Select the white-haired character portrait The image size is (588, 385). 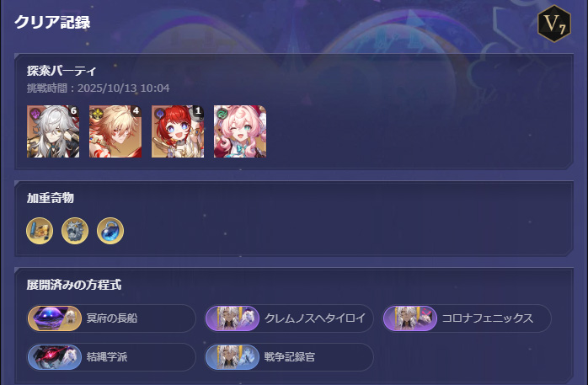point(53,131)
